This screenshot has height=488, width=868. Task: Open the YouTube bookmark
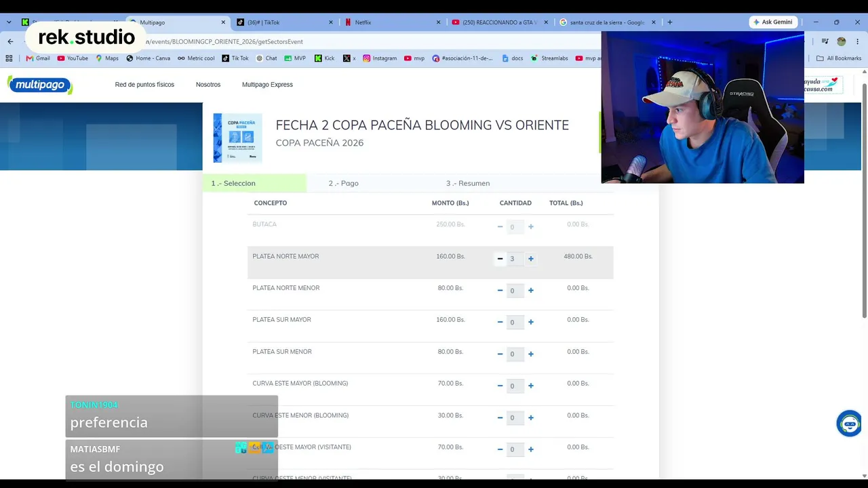point(73,58)
